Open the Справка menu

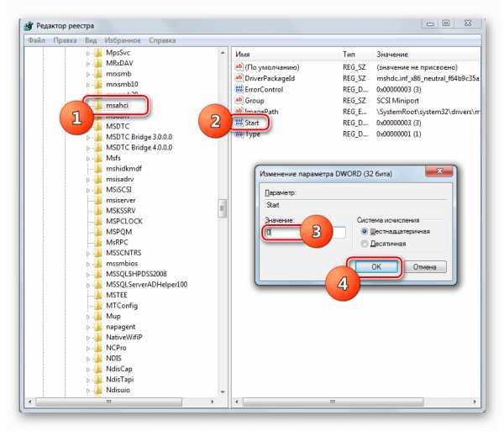(x=162, y=40)
